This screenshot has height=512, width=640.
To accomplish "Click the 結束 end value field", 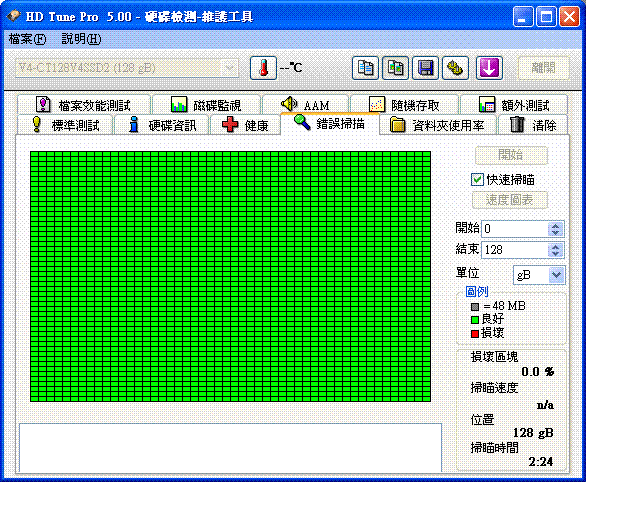I will click(x=515, y=249).
